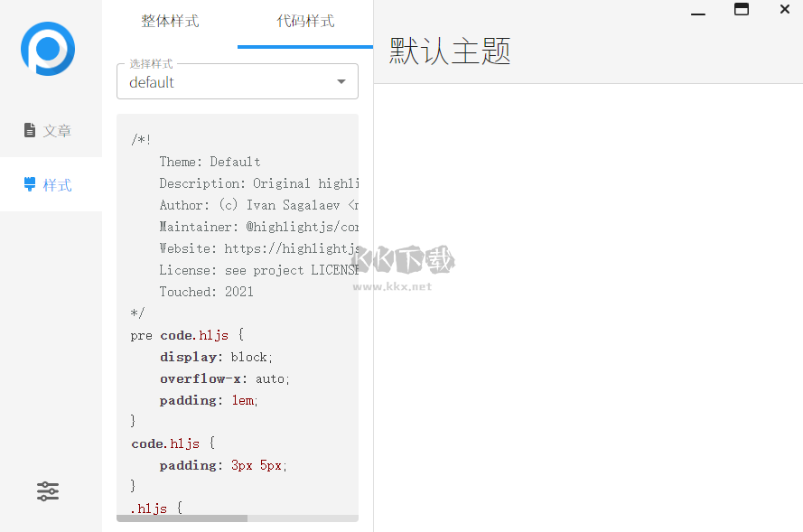Click the bookmark icon beside 样式
The height and width of the screenshot is (532, 803).
pyautogui.click(x=29, y=184)
